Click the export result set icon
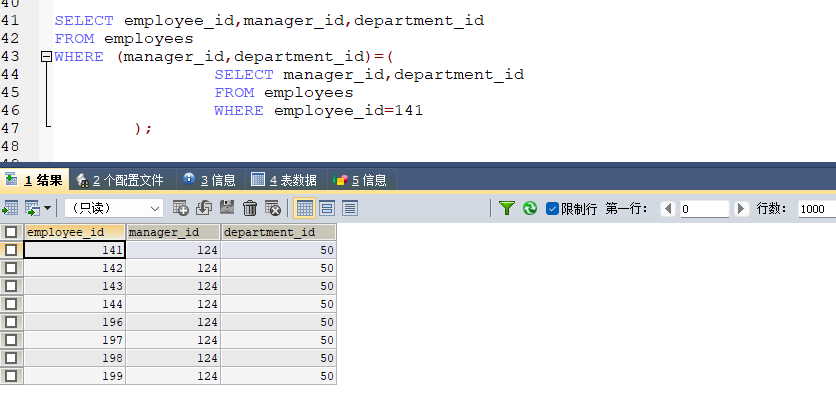This screenshot has height=397, width=836. 11,208
